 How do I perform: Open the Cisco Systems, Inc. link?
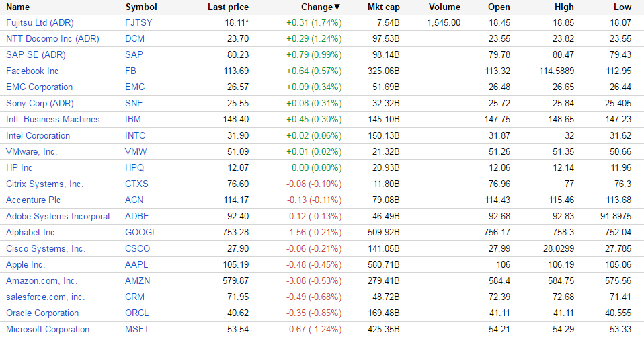click(x=46, y=248)
